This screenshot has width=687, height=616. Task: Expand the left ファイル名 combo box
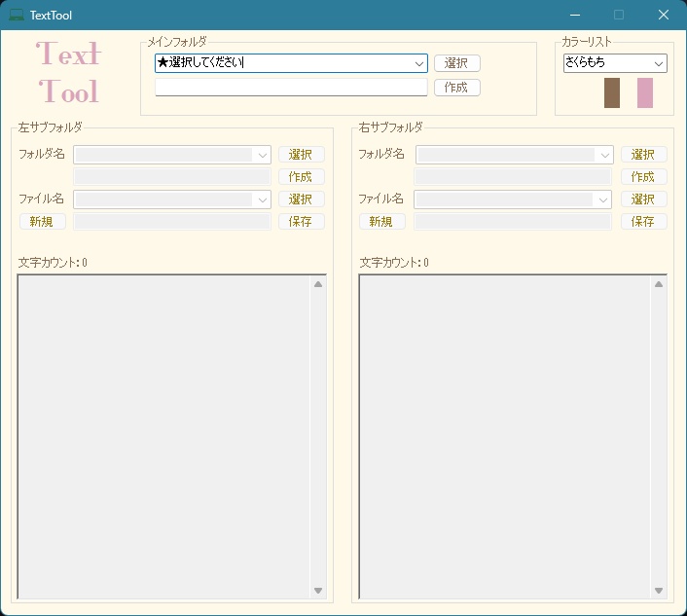pos(262,200)
